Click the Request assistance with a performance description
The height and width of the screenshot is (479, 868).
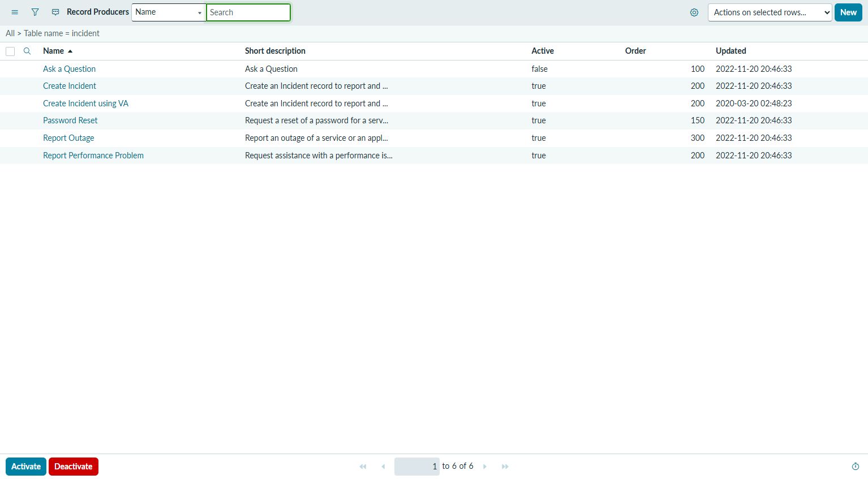(319, 156)
